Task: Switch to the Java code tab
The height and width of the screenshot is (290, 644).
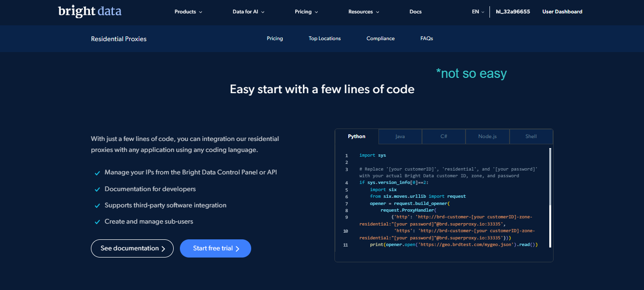Action: 400,137
